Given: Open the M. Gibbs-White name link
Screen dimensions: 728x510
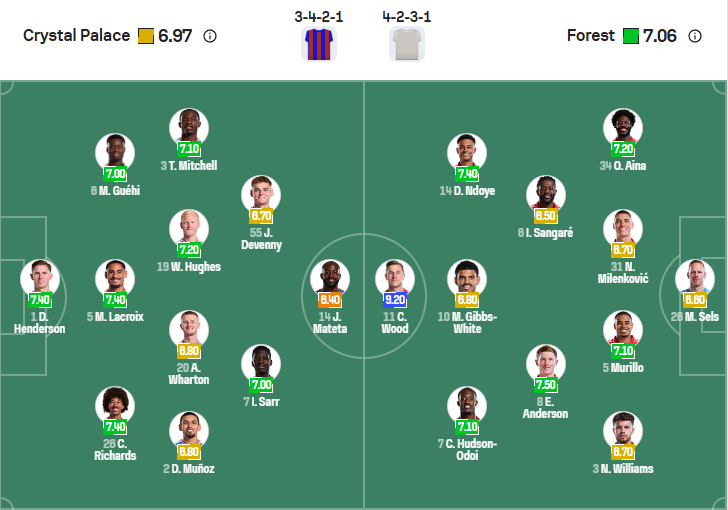Looking at the screenshot, I should click(x=467, y=322).
